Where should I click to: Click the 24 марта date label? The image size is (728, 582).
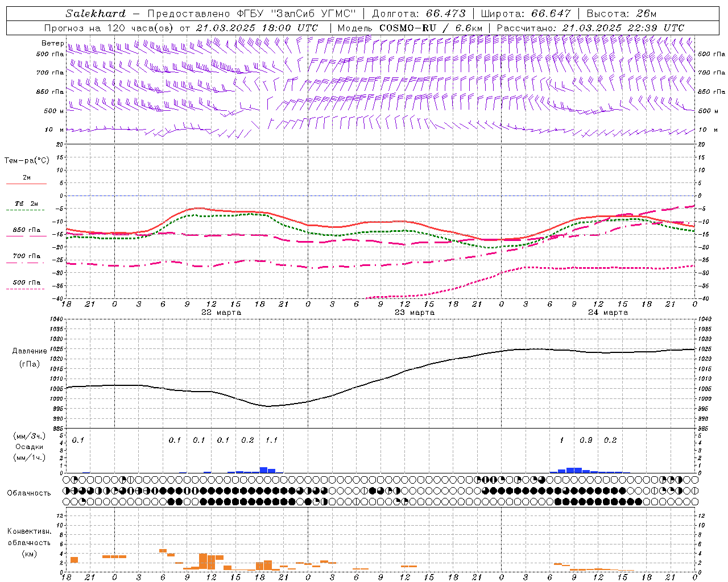tap(608, 313)
